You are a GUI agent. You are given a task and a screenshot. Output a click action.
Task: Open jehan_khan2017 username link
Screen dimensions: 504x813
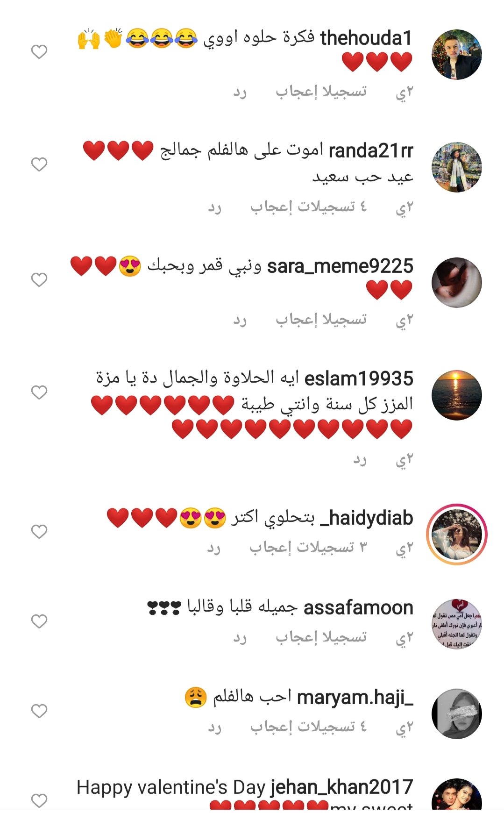(342, 787)
